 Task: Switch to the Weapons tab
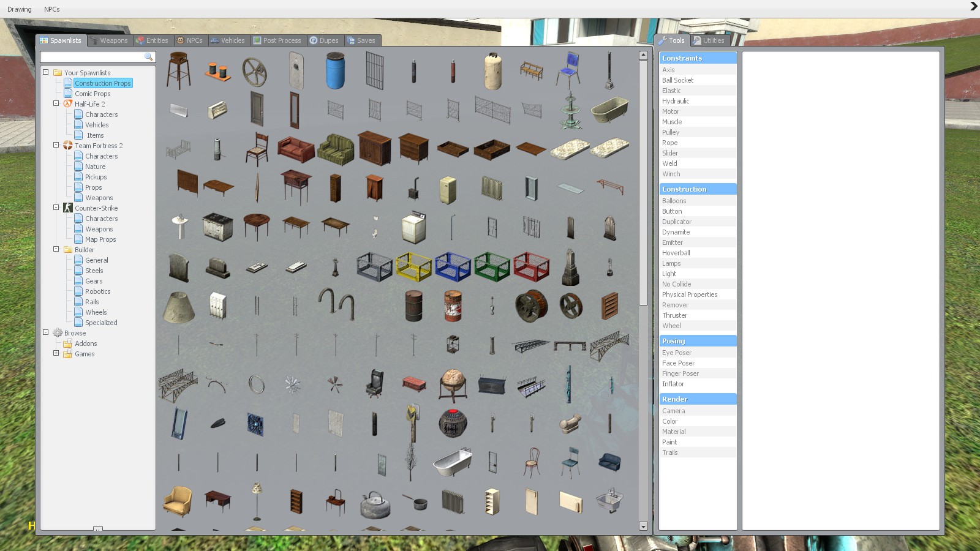(109, 40)
